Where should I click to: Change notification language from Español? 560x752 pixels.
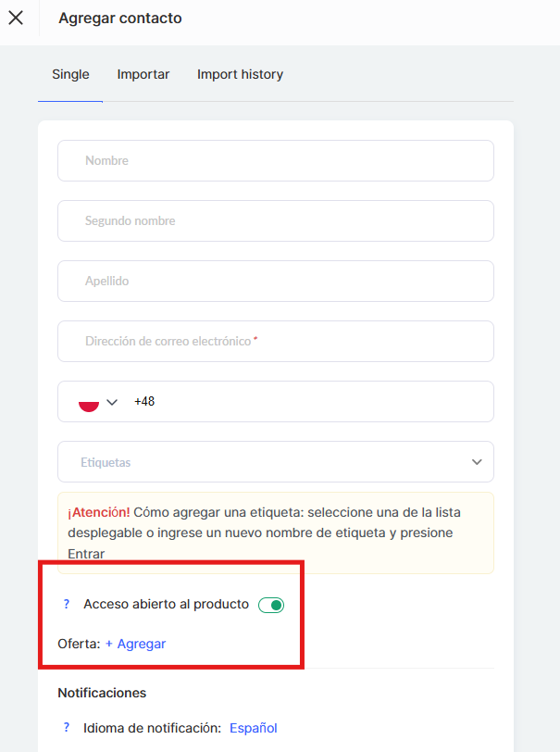[253, 728]
